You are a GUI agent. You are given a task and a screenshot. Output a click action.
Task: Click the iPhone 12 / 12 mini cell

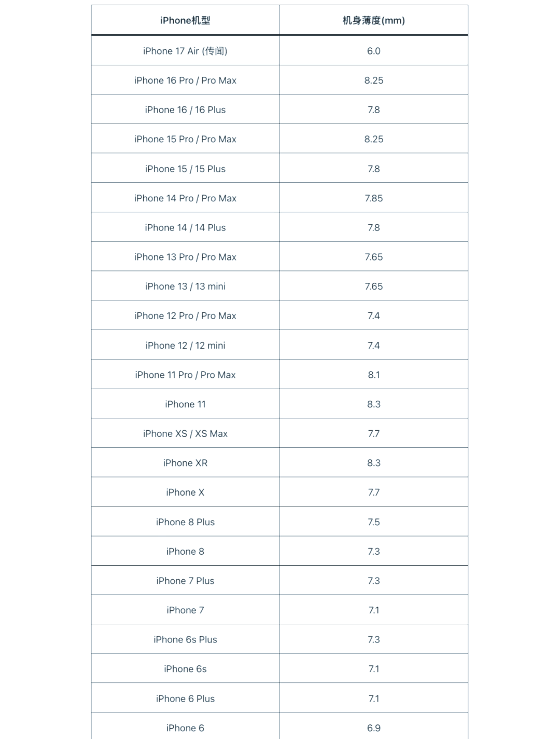pos(185,345)
